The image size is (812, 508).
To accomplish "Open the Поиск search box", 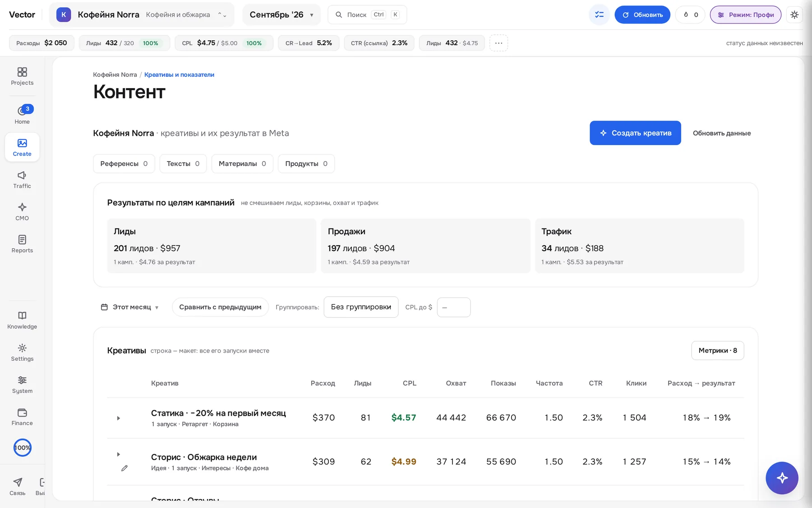I will 367,15.
